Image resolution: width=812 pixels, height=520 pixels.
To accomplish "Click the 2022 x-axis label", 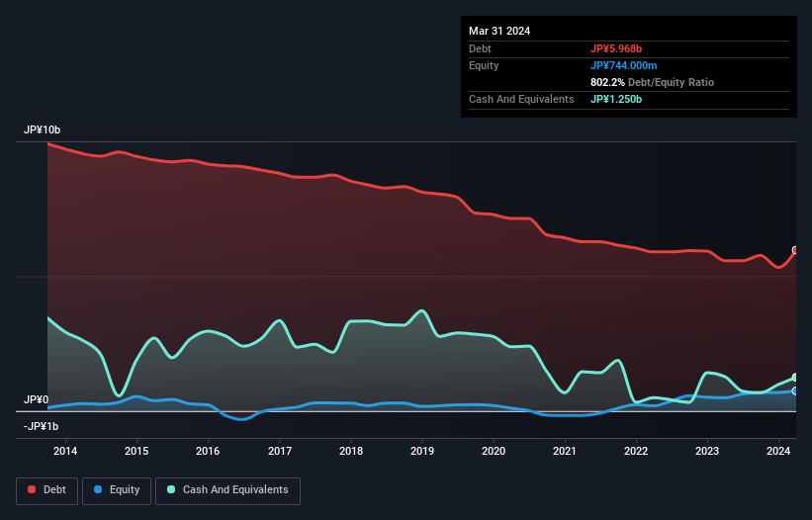I will click(636, 451).
